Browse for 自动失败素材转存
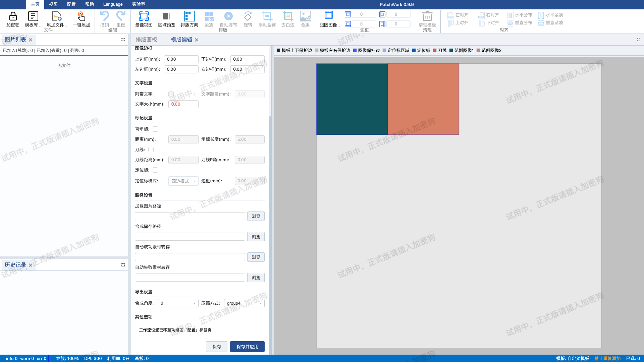The width and height of the screenshot is (644, 362). coord(256,278)
